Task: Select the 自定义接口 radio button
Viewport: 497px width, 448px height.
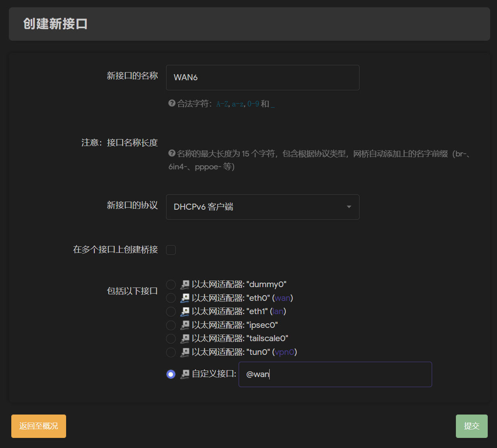Action: coord(171,374)
